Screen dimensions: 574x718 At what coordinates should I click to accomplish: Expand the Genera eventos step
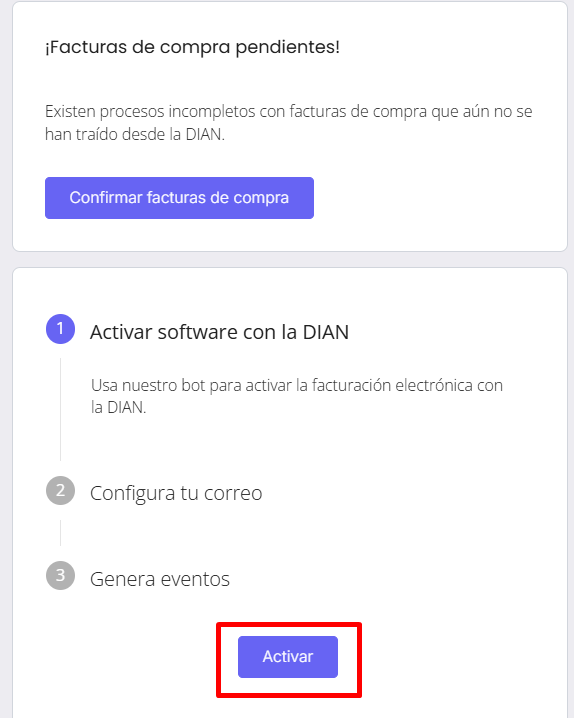pos(160,579)
